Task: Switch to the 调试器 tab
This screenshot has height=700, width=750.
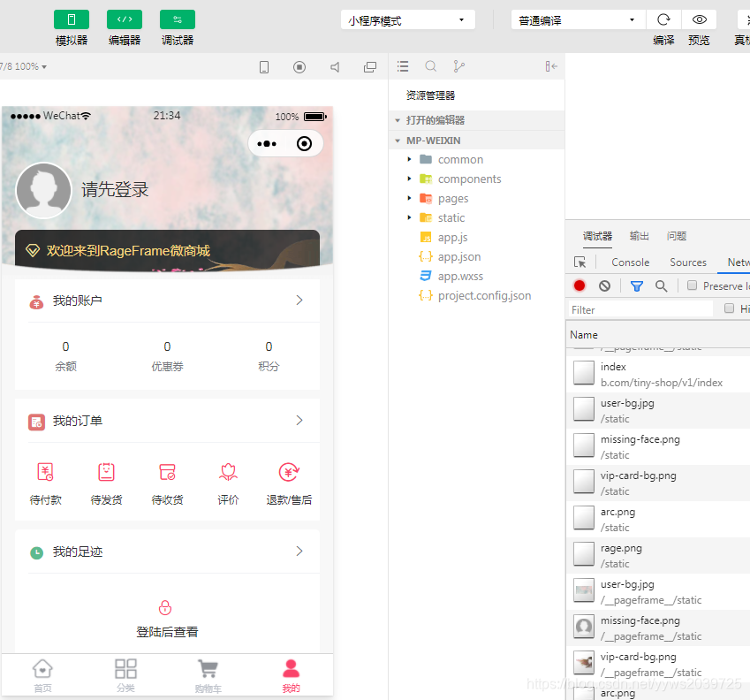Action: pos(597,236)
